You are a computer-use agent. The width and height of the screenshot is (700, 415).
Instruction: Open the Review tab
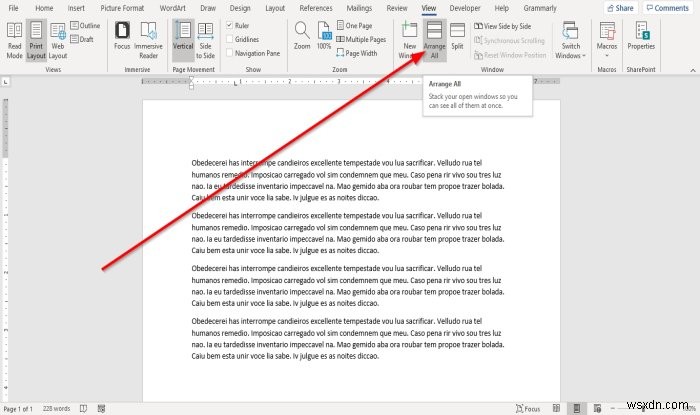(397, 8)
